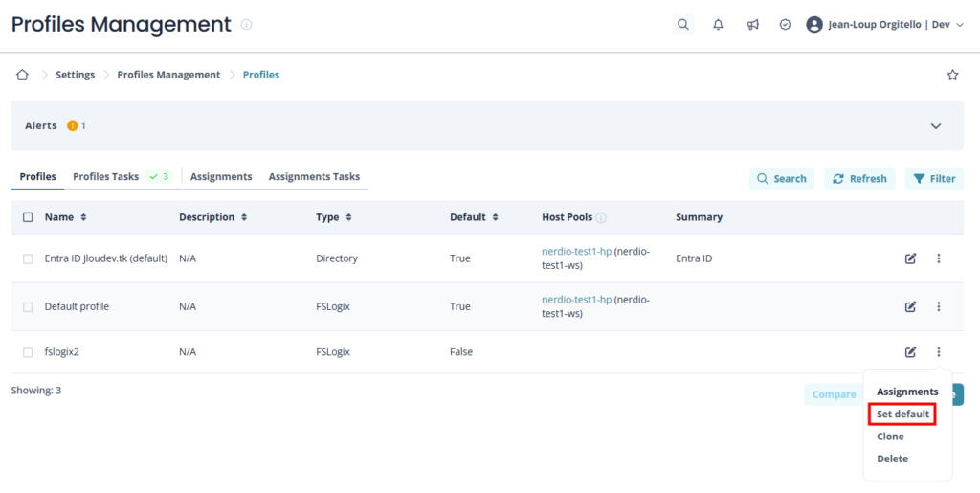Switch to the Profiles Tasks tab

[105, 176]
